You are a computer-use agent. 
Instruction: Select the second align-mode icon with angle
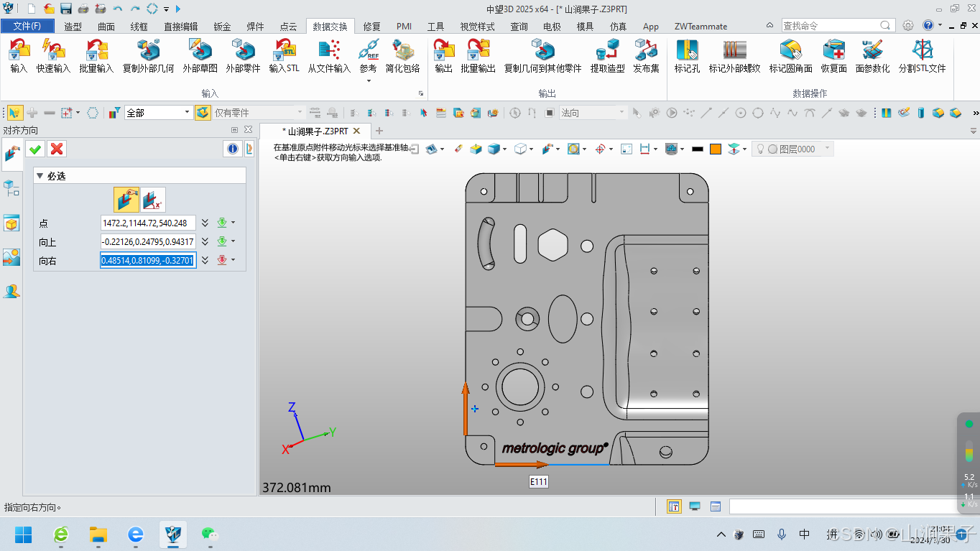pos(152,198)
